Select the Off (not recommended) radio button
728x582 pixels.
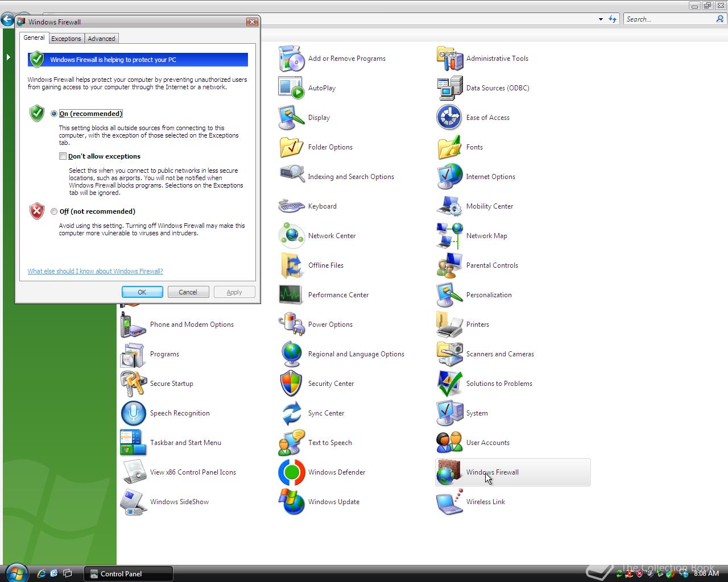pos(54,211)
